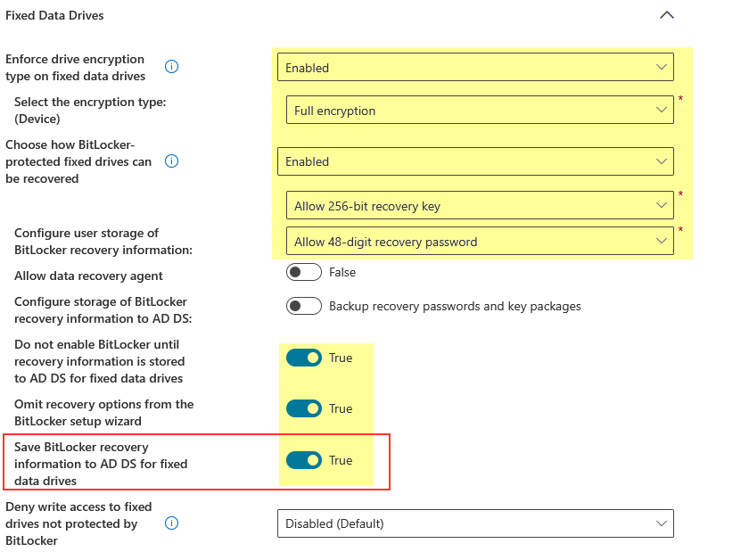
Task: Open Deny write access Disabled (Default) dropdown
Action: tap(475, 523)
